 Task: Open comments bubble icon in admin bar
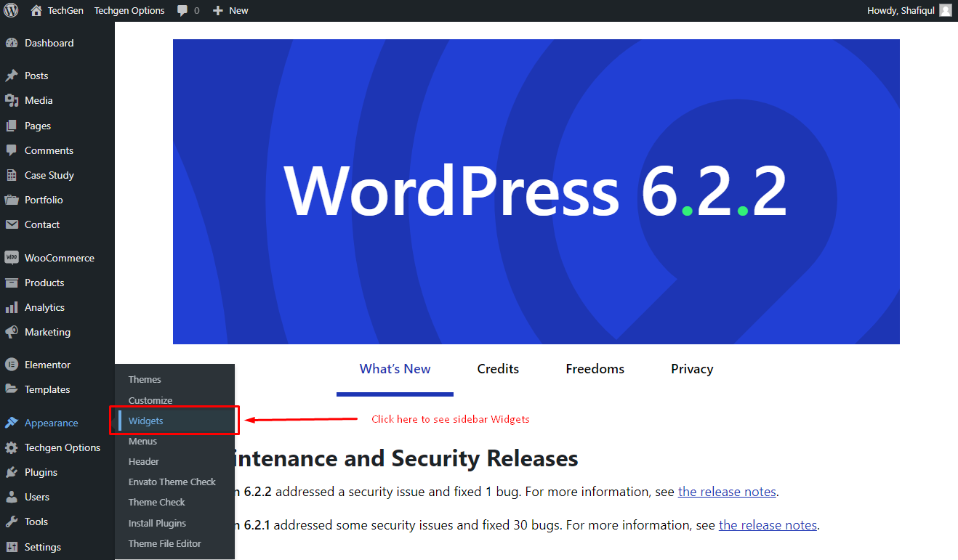182,10
